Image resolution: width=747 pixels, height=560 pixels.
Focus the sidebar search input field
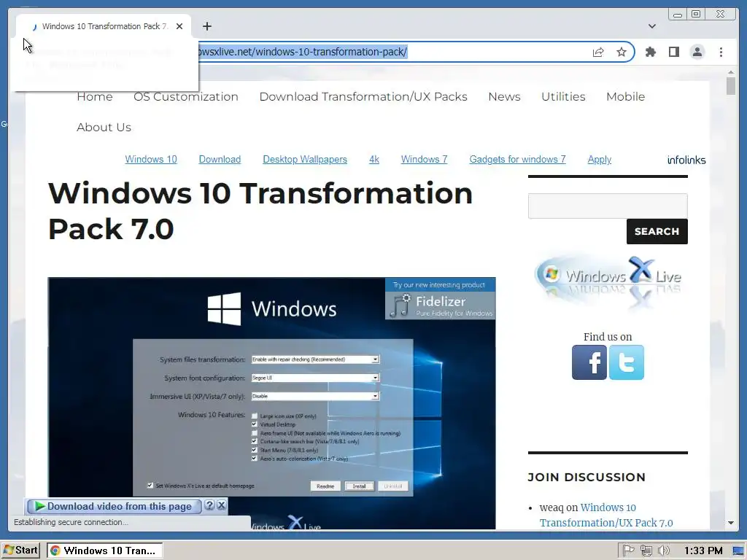(x=608, y=206)
